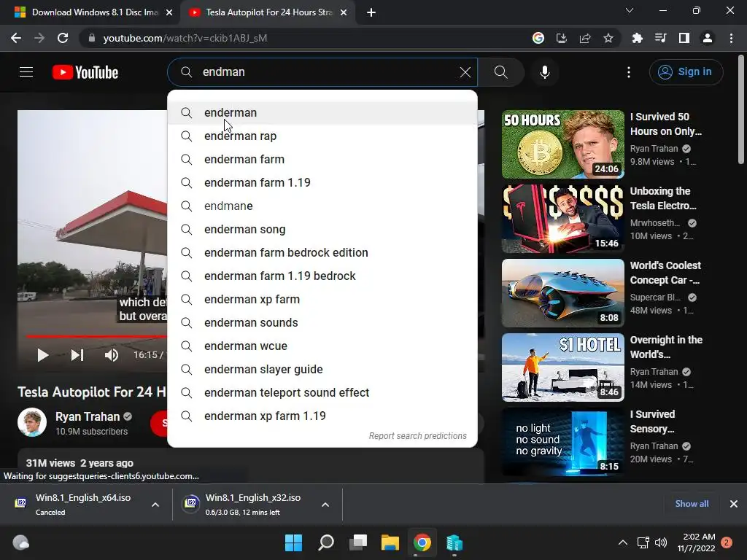Pick the "enderman song" suggestion

coord(322,230)
